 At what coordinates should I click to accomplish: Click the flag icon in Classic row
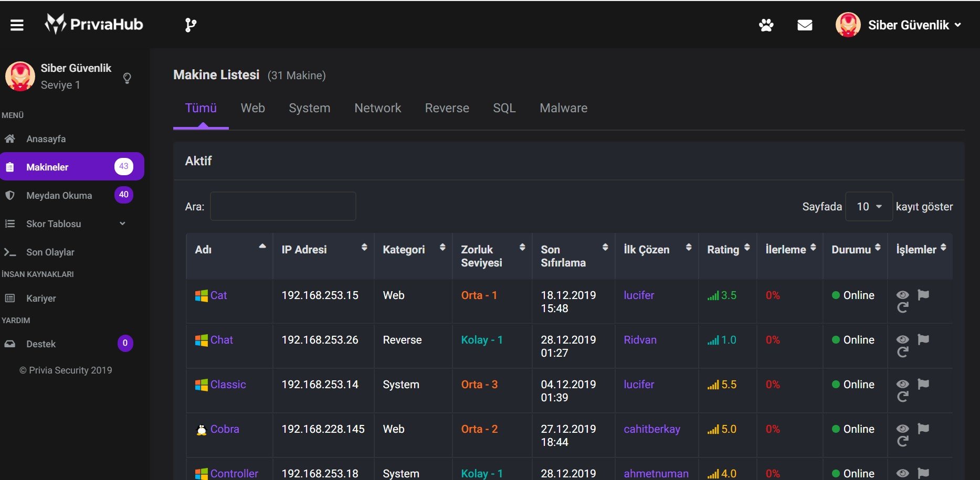tap(923, 384)
